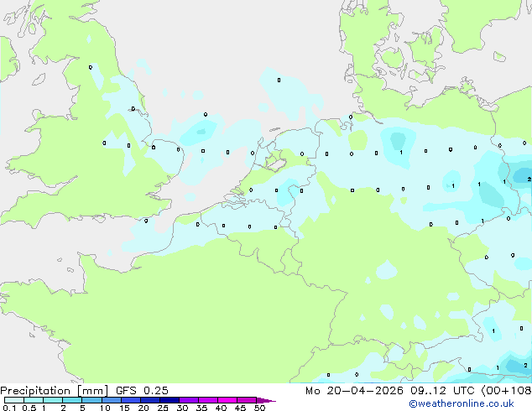Pick the 35–40 mm legend color box
Image resolution: width=532 pixels, height=411 pixels.
[x=208, y=400]
